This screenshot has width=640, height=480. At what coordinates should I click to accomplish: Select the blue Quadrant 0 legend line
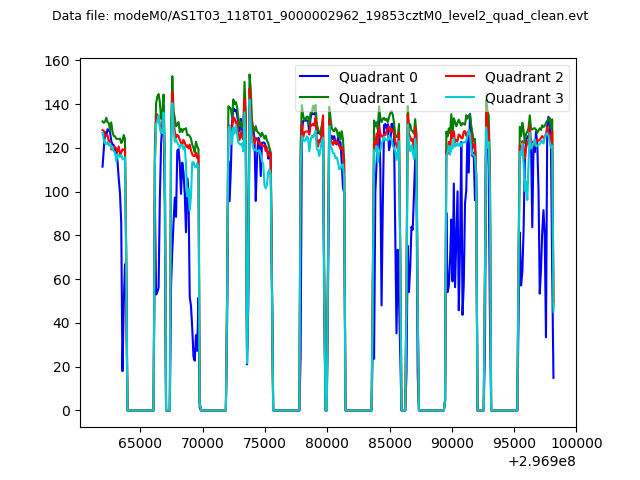coord(316,77)
